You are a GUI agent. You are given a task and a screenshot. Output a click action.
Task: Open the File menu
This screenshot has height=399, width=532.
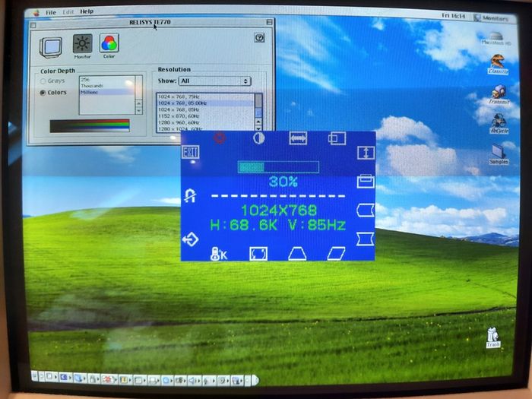tap(51, 13)
